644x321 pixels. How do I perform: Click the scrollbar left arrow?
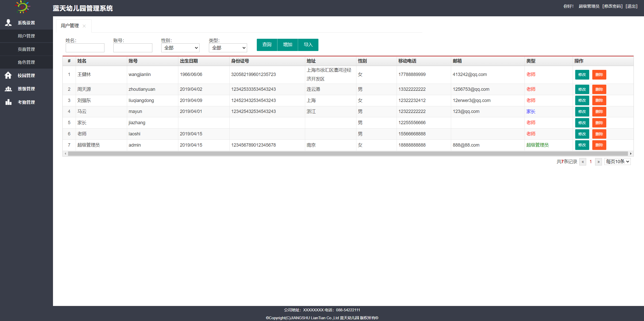[65, 153]
